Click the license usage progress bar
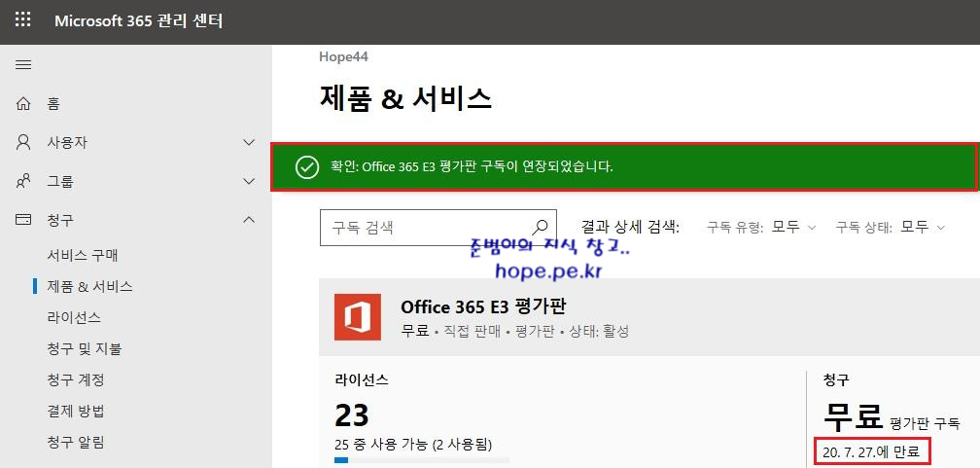980x468 pixels. tap(422, 460)
